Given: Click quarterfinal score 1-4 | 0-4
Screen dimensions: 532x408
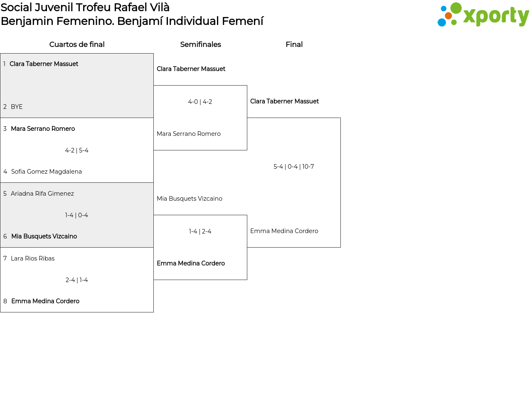Looking at the screenshot, I should [x=76, y=215].
